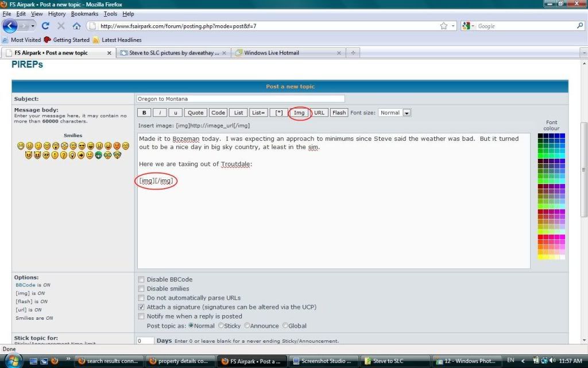This screenshot has height=368, width=588.
Task: Click in the Stick topic Days field
Action: point(145,340)
